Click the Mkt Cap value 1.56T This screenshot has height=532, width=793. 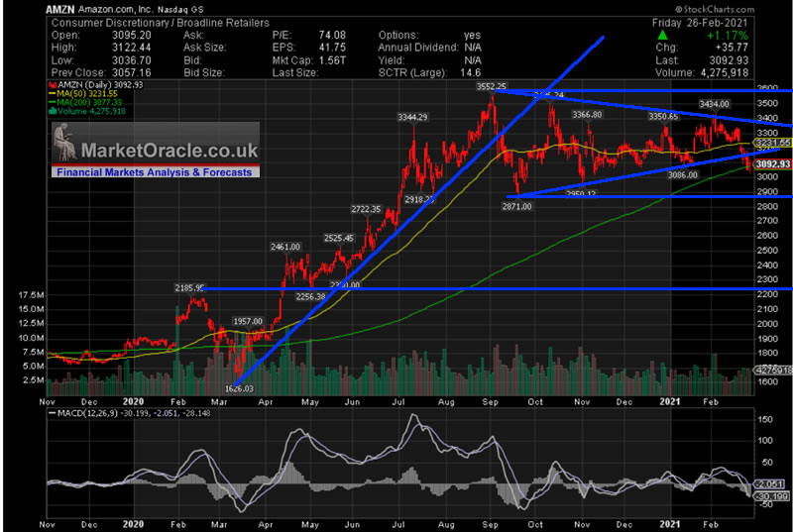coord(332,60)
